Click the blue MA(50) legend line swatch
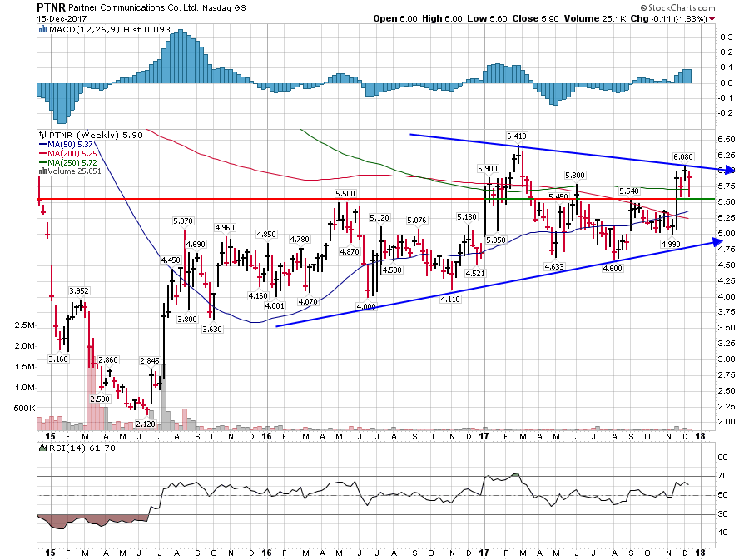749x560 pixels. 44,146
